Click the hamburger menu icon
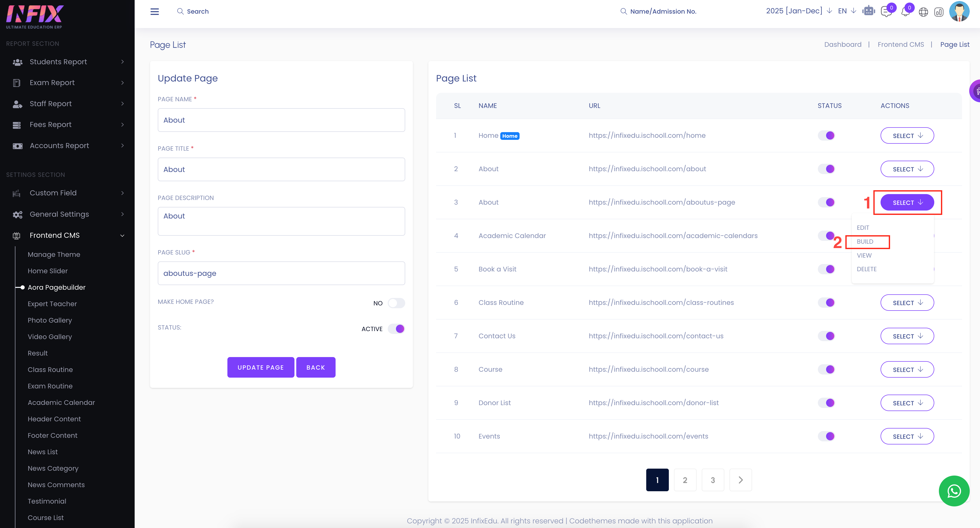 point(154,11)
